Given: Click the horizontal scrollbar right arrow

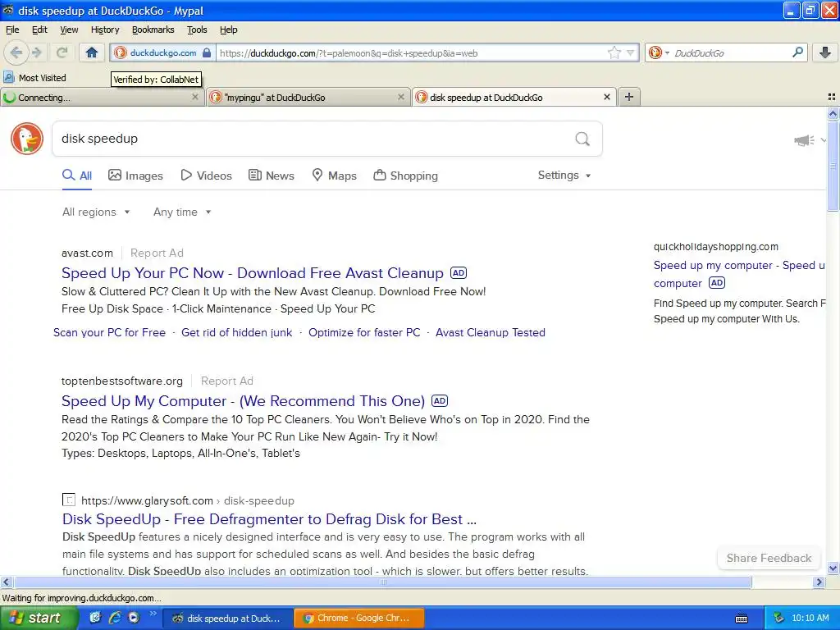Looking at the screenshot, I should tap(819, 582).
